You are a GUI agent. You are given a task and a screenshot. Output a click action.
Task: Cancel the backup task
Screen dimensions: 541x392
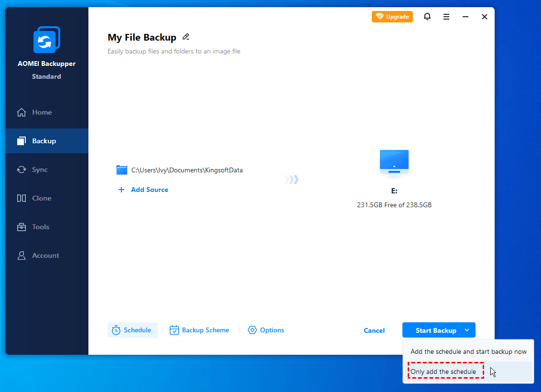(374, 330)
